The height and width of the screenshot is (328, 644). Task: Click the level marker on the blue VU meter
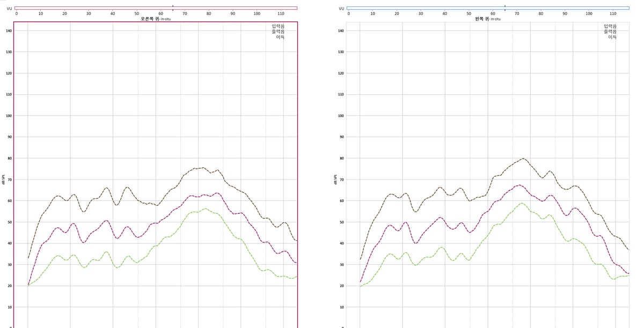coord(505,8)
